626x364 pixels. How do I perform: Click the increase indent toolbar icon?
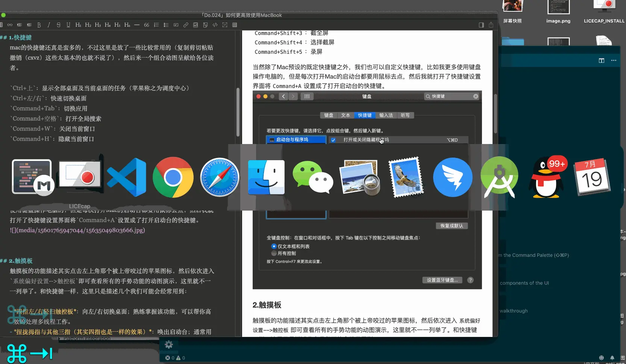19,25
